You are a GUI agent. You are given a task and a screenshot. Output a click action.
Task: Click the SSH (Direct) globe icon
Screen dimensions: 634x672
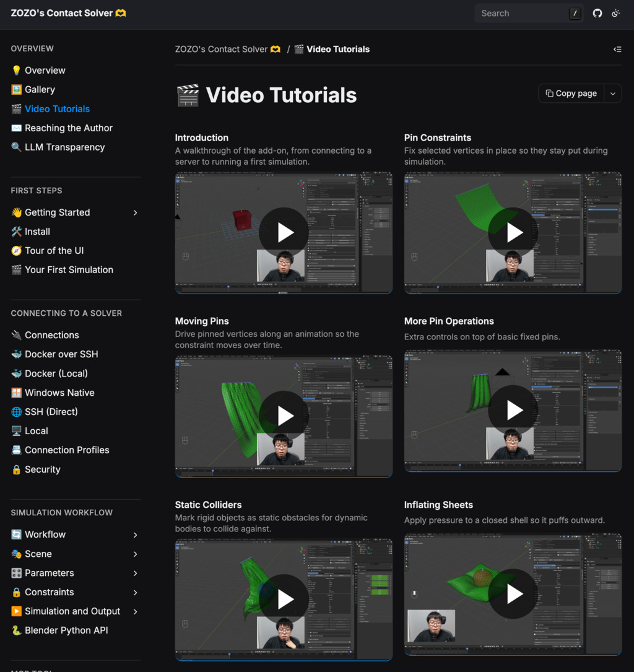coord(16,412)
